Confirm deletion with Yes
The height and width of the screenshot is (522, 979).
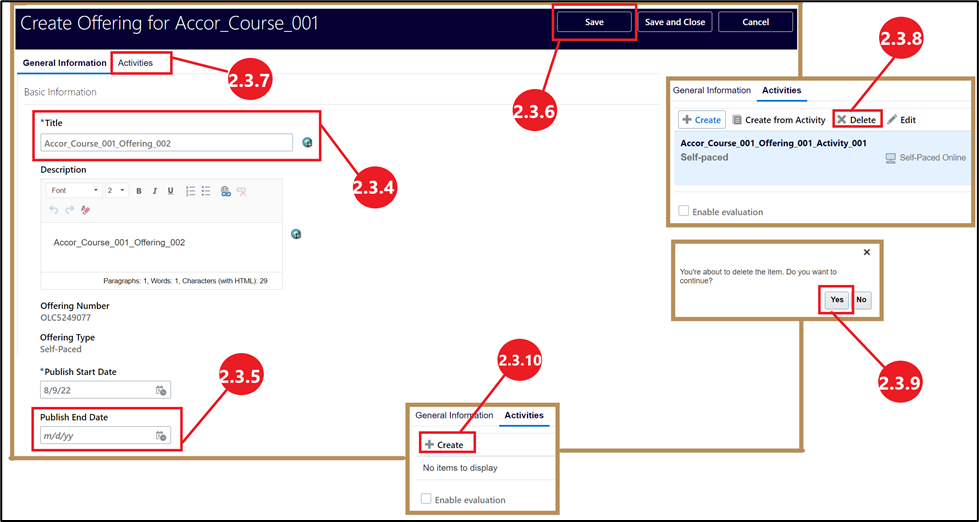pos(837,300)
